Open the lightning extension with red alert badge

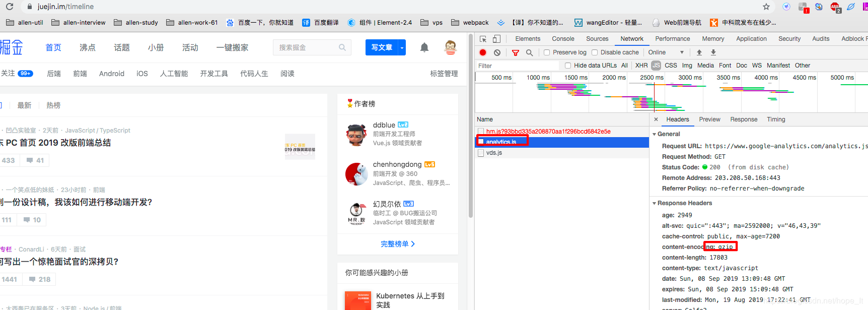[803, 7]
